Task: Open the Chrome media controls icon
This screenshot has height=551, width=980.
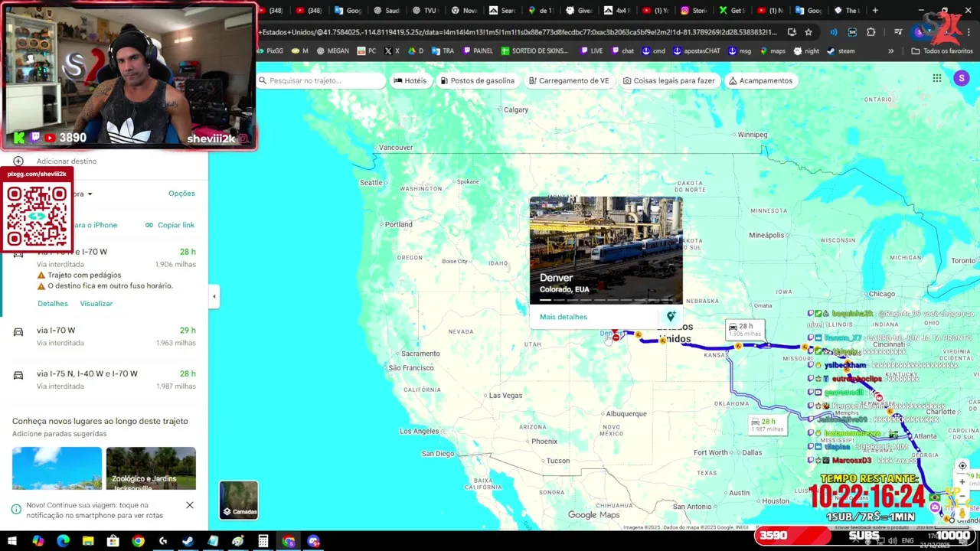Action: tap(898, 32)
